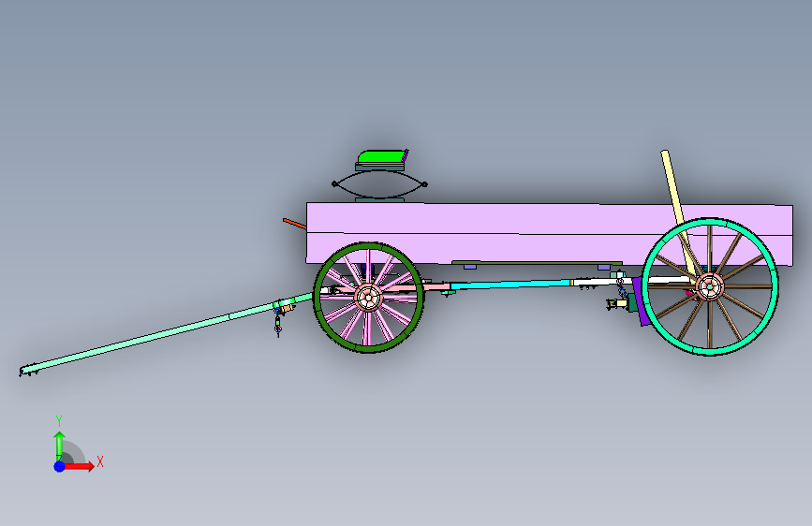Click the blue Z axis ball of triad
The height and width of the screenshot is (526, 812).
(x=60, y=466)
